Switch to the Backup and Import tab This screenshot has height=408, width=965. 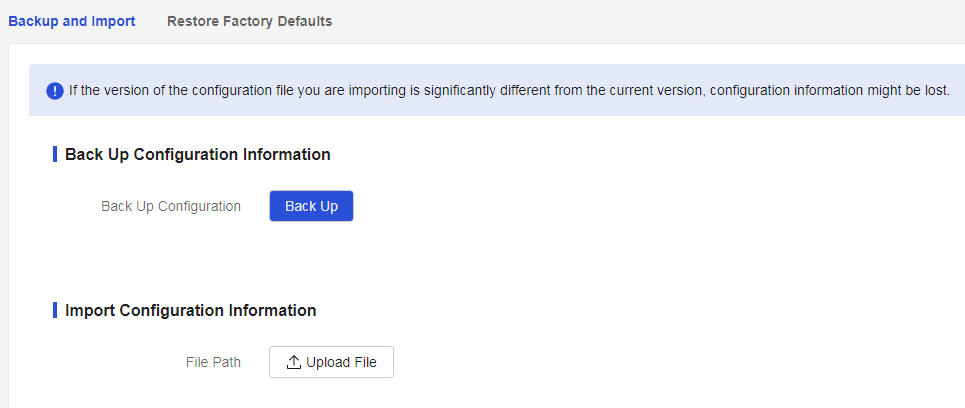click(x=71, y=21)
